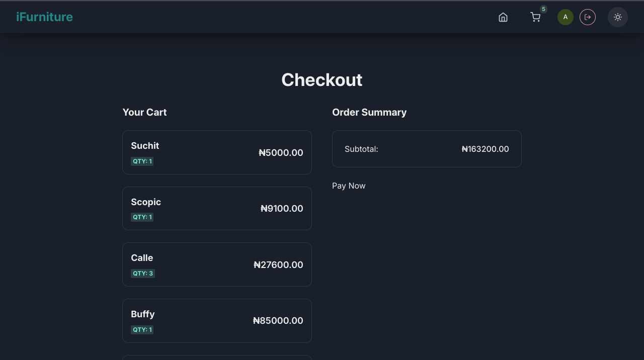
Task: Open the user avatar labeled A
Action: tap(565, 17)
